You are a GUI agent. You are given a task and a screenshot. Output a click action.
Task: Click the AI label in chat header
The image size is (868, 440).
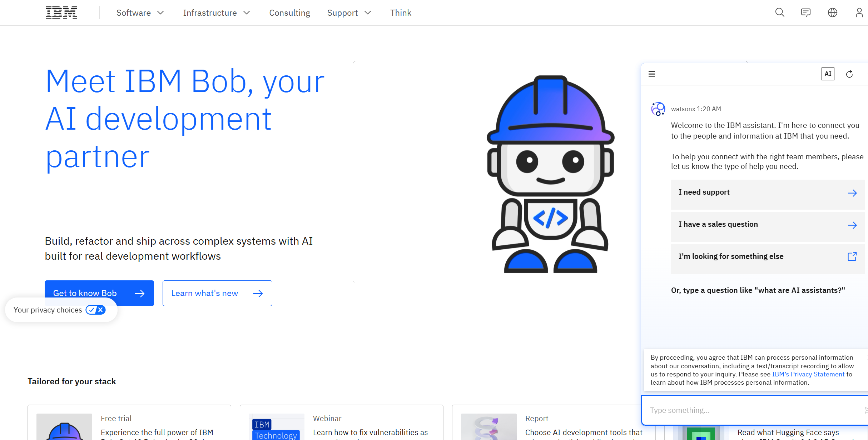click(x=828, y=74)
